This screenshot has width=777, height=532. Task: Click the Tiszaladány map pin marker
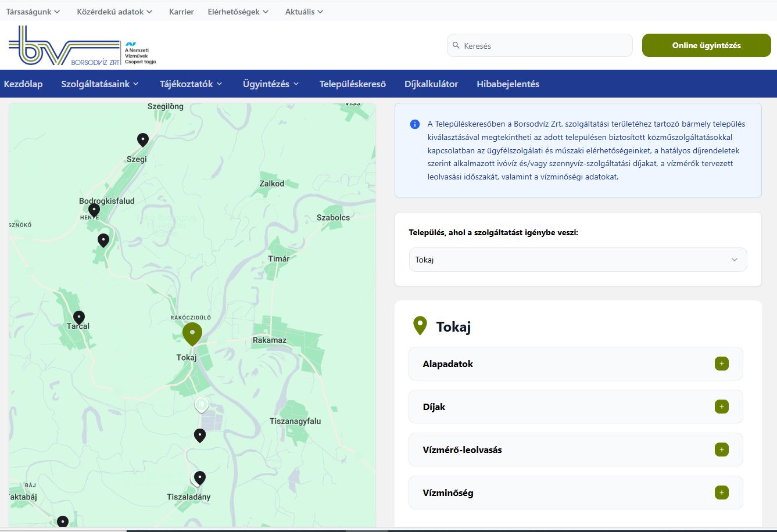[x=200, y=478]
